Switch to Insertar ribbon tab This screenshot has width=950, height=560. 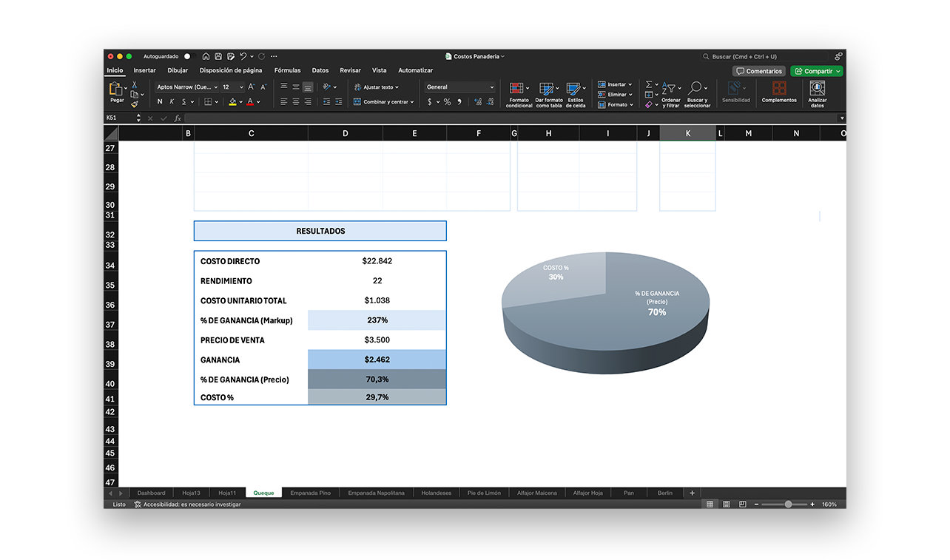click(144, 70)
